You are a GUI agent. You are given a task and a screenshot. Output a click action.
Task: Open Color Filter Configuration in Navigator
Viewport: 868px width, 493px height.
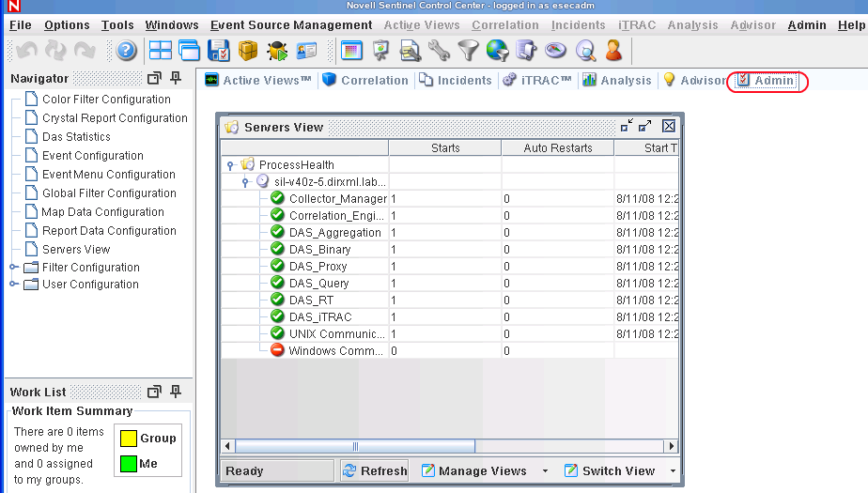(x=106, y=99)
